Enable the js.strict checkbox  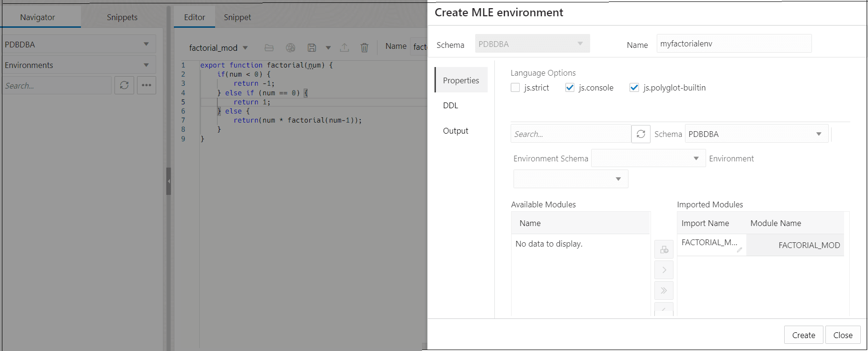pyautogui.click(x=515, y=88)
